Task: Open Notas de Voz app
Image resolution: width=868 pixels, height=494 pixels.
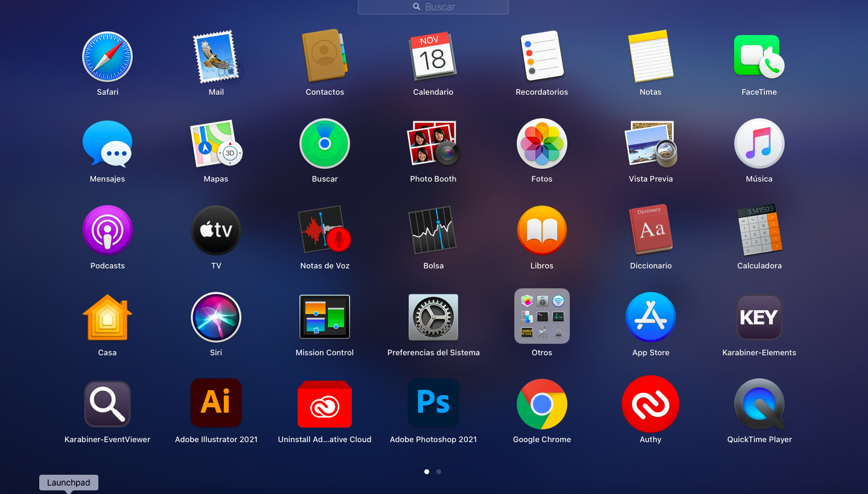Action: [325, 230]
